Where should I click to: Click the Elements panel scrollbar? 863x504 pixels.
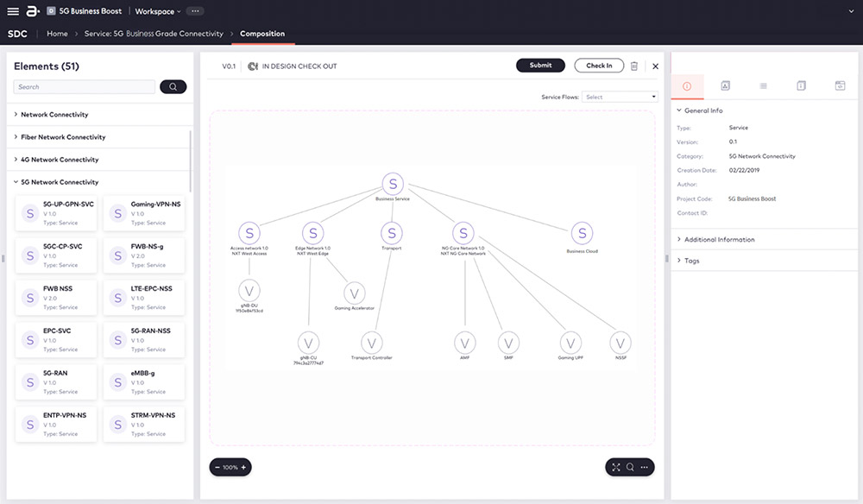tap(191, 161)
